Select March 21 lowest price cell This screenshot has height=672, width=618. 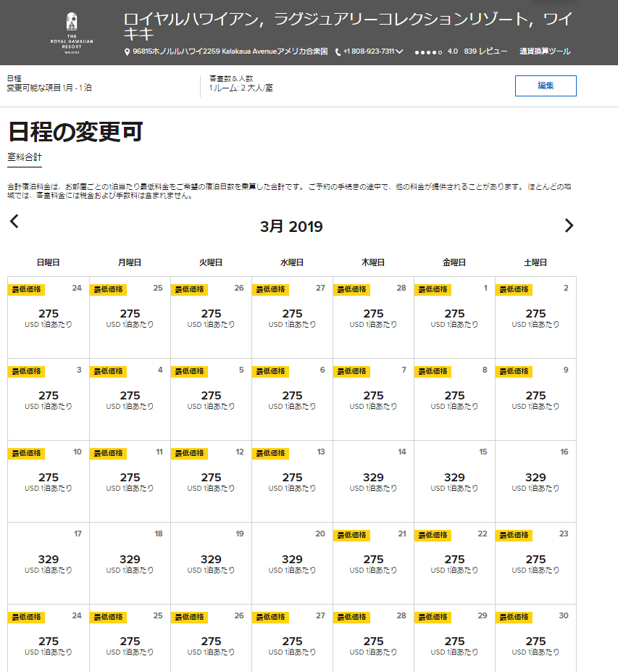[x=373, y=563]
